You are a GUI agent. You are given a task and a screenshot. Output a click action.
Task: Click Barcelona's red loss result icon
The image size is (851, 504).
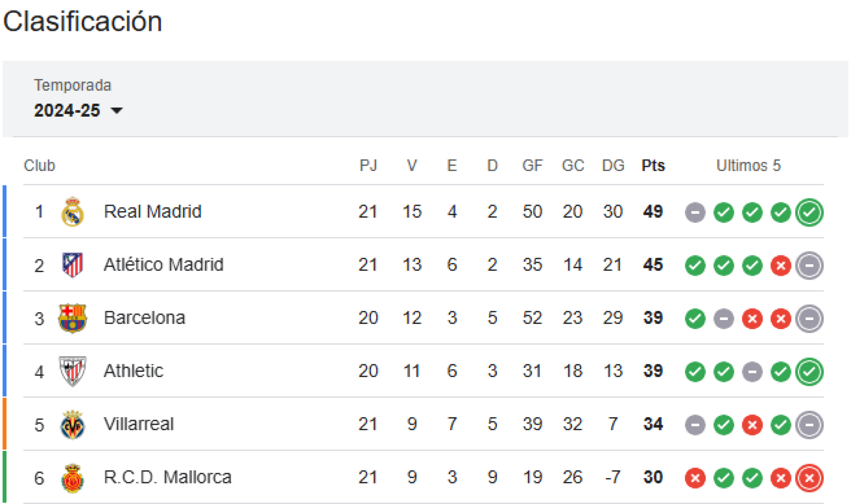(x=752, y=319)
